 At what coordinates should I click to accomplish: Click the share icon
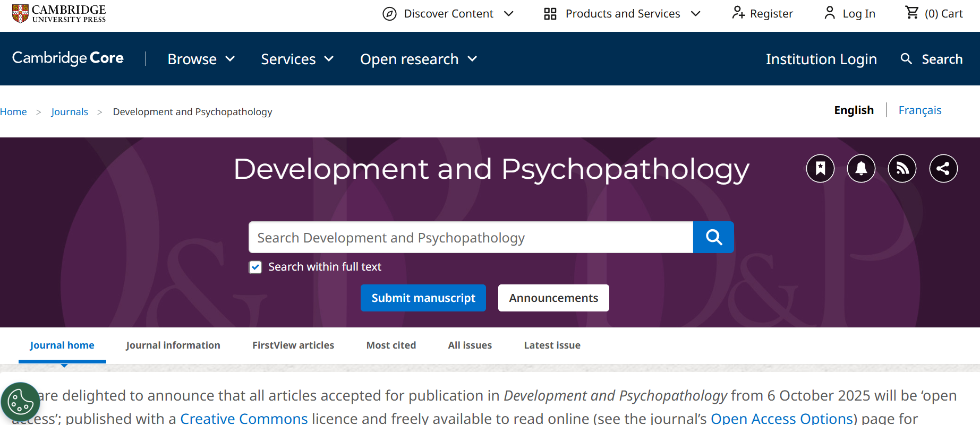(x=943, y=168)
